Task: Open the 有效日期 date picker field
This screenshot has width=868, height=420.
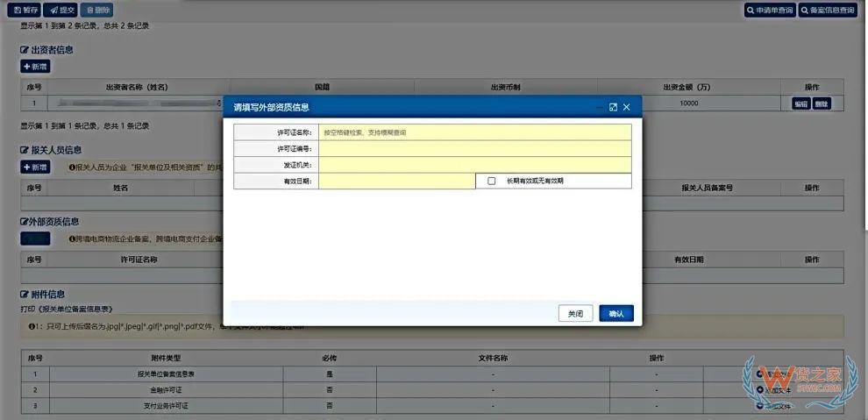Action: click(x=396, y=182)
